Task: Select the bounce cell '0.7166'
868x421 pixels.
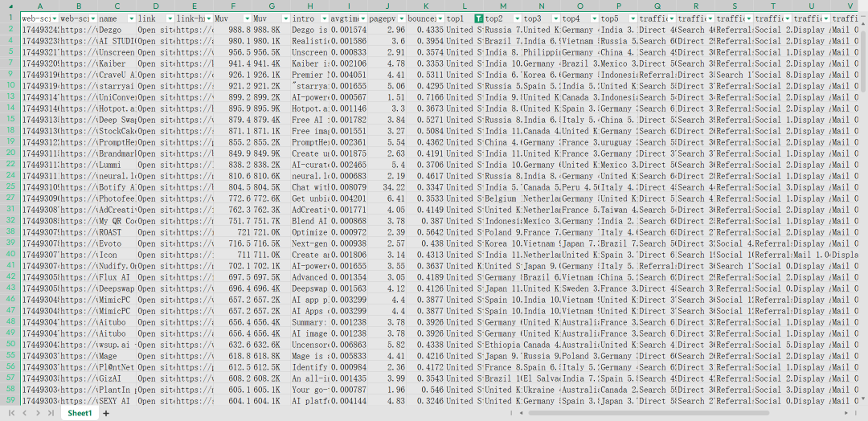Action: click(426, 97)
